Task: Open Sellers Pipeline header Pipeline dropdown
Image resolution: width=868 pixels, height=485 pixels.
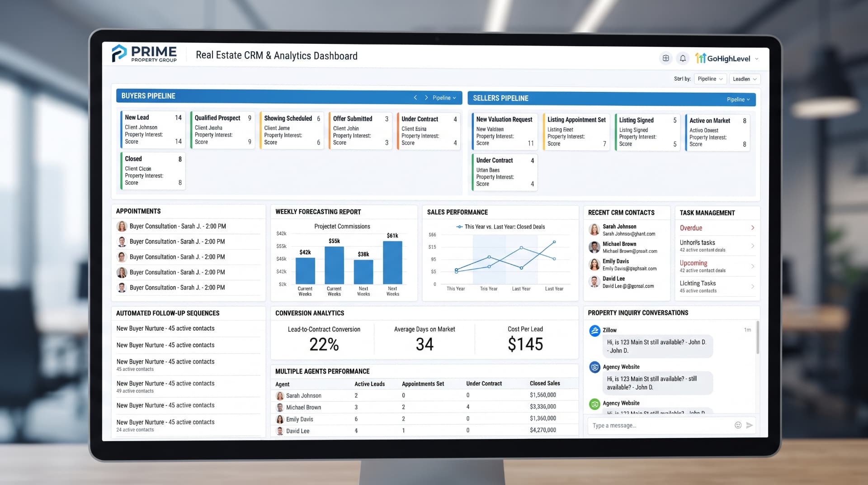Action: click(738, 100)
